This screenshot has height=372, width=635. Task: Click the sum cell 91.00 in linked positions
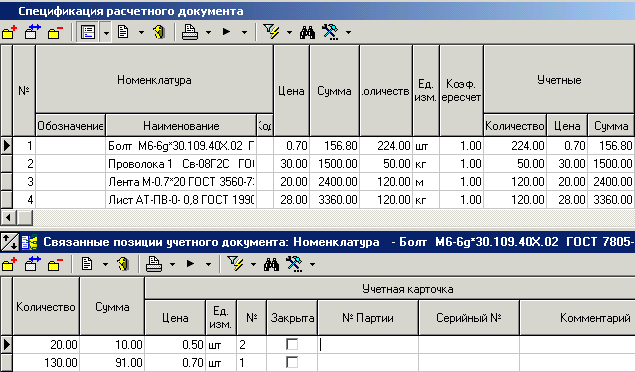112,362
